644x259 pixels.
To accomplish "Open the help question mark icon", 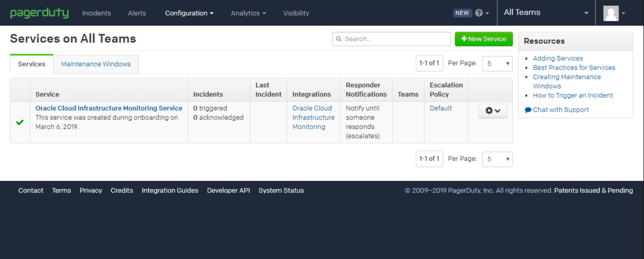I will pos(479,13).
